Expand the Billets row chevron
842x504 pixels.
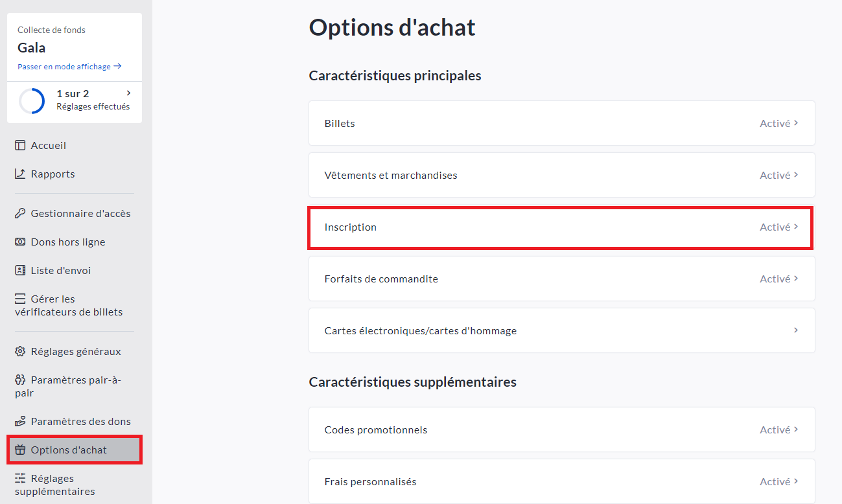click(796, 123)
